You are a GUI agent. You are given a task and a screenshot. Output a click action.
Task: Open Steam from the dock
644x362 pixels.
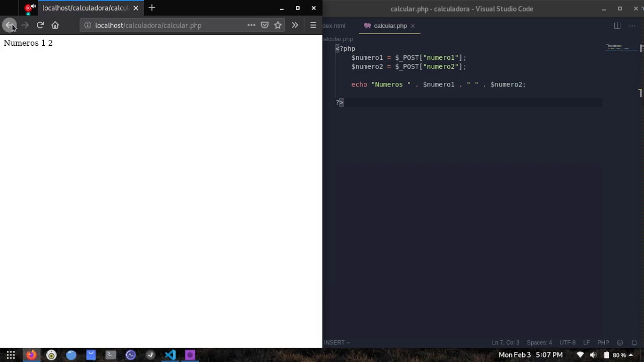click(150, 355)
